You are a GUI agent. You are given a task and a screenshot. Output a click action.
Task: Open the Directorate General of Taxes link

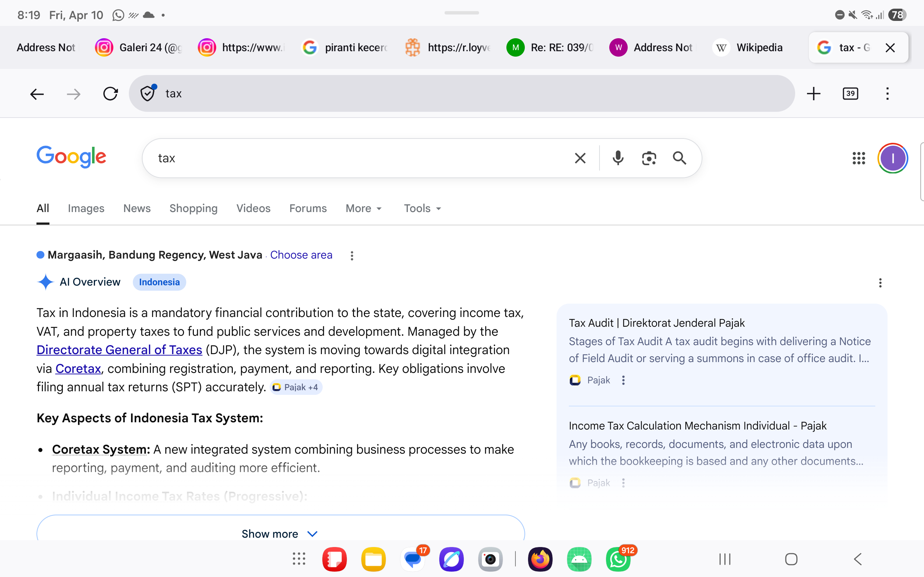click(x=119, y=349)
